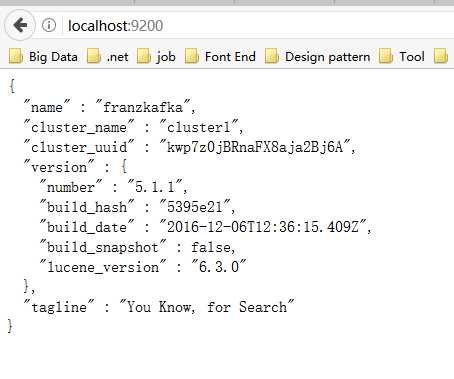Viewport: 454px width, 379px height.
Task: Click the build hash value "5395e21"
Action: point(195,207)
